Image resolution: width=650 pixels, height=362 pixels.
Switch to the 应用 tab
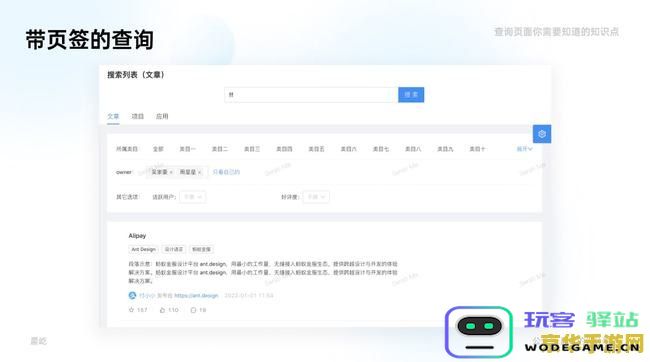162,116
